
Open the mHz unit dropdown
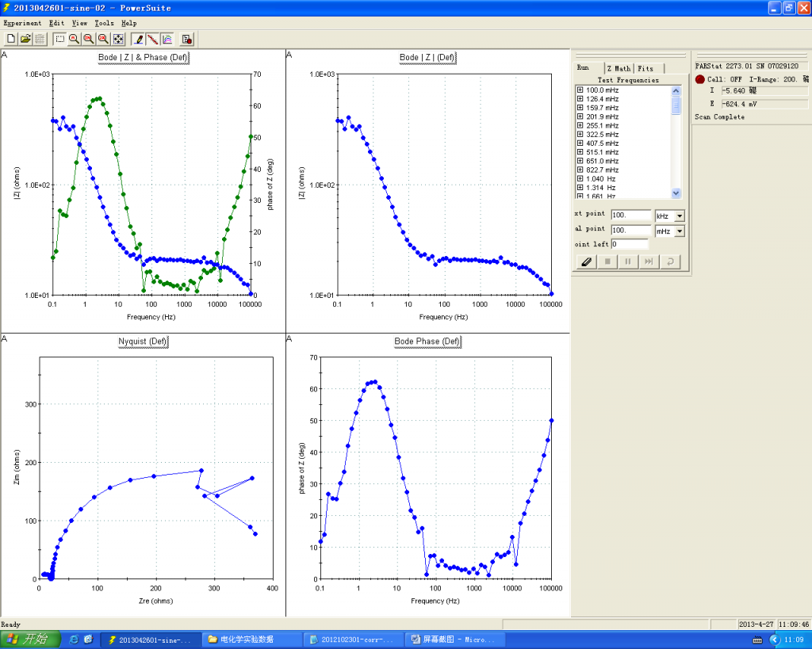click(x=680, y=231)
